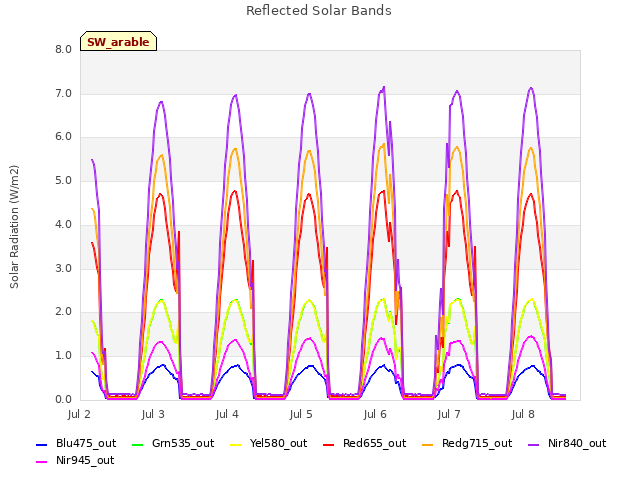Click the chart title Reflected Solar Bands
The image size is (640, 480).
point(319,11)
